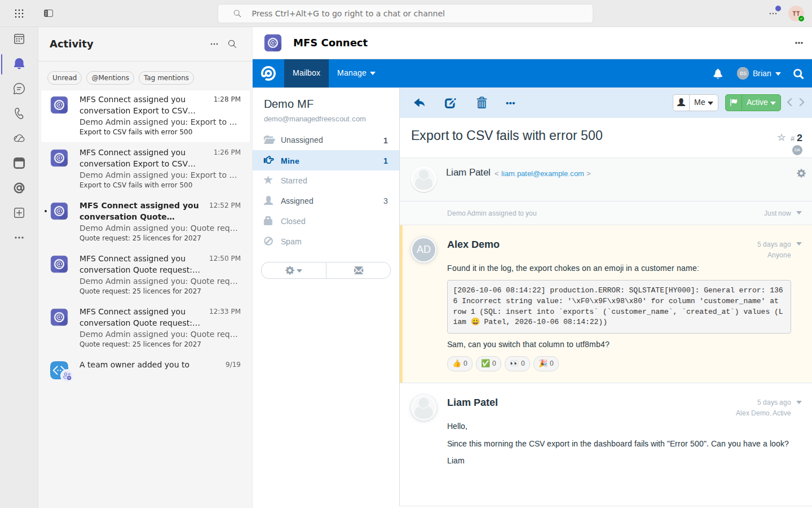Open liam.patel@example.com email link
The image size is (812, 508).
(542, 174)
